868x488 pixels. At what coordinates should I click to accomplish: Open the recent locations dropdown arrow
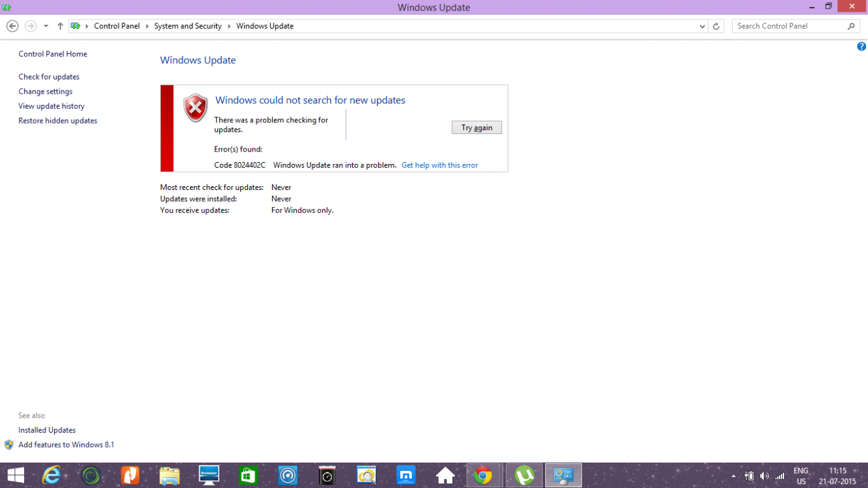coord(46,26)
